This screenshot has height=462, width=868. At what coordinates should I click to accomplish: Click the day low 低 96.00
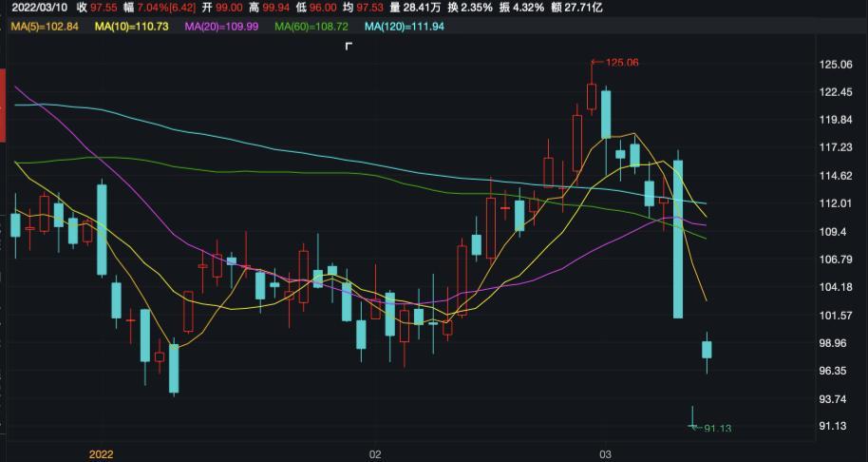pos(316,8)
